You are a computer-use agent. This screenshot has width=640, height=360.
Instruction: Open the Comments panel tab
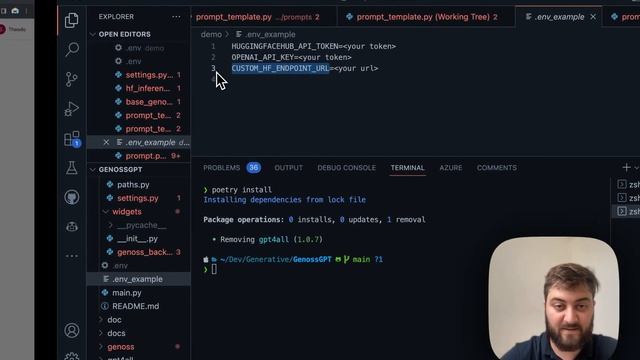point(497,168)
